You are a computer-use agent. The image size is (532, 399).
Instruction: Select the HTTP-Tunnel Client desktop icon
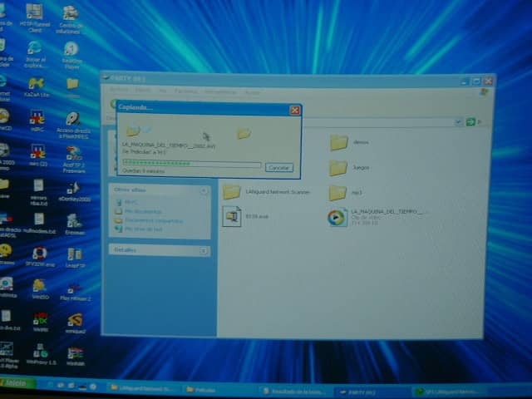coord(35,14)
